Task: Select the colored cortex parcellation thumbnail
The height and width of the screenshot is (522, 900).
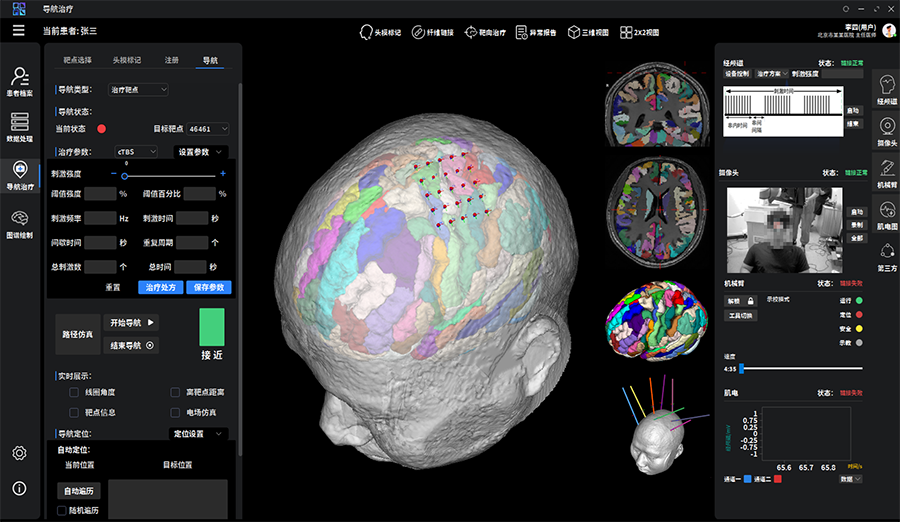Action: [657, 319]
